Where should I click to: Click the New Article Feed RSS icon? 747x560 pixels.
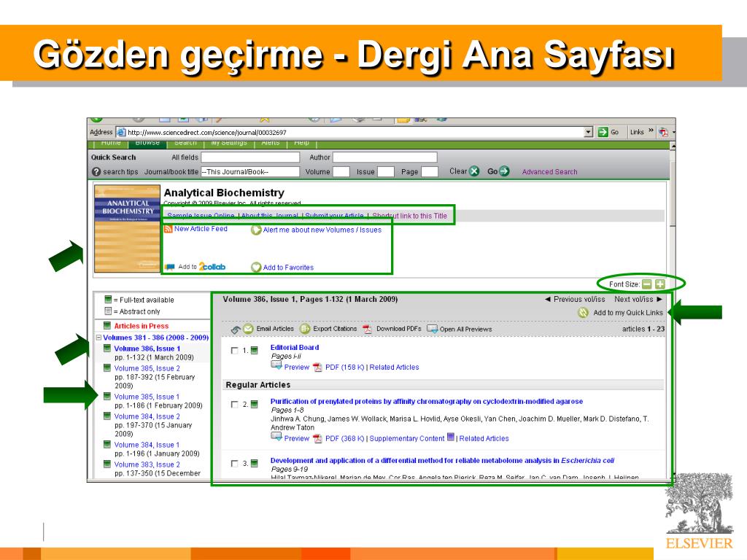click(169, 229)
